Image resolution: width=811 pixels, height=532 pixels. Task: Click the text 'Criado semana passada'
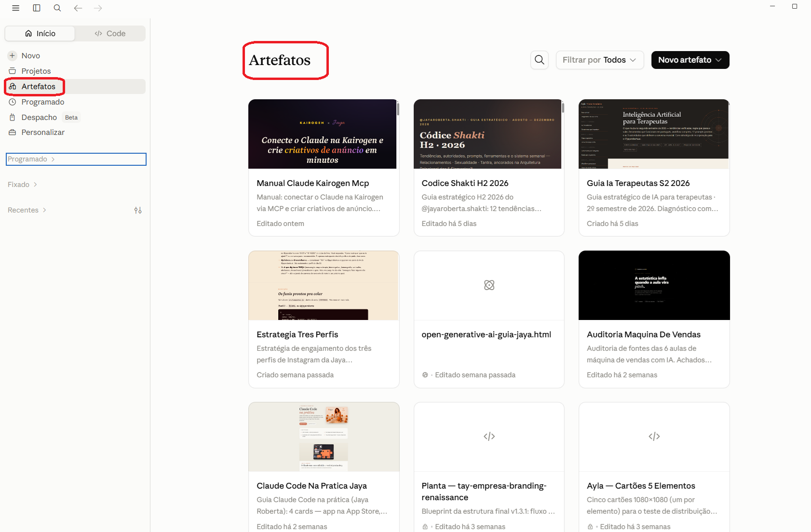295,375
